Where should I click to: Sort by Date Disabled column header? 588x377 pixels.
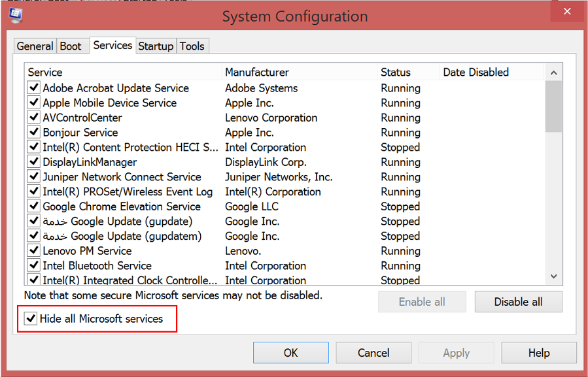point(492,72)
